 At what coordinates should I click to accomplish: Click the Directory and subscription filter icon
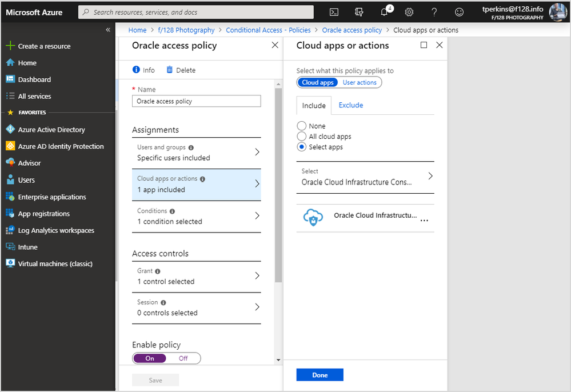(360, 12)
